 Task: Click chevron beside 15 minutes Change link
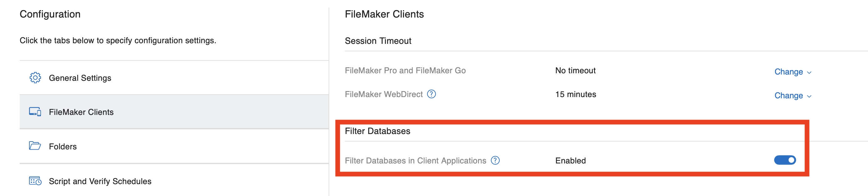click(x=809, y=97)
